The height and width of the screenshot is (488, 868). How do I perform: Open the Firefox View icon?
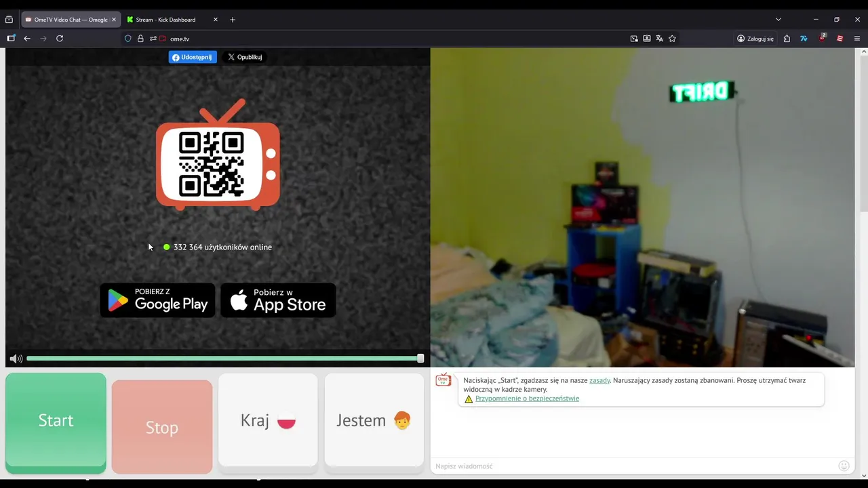pyautogui.click(x=9, y=20)
